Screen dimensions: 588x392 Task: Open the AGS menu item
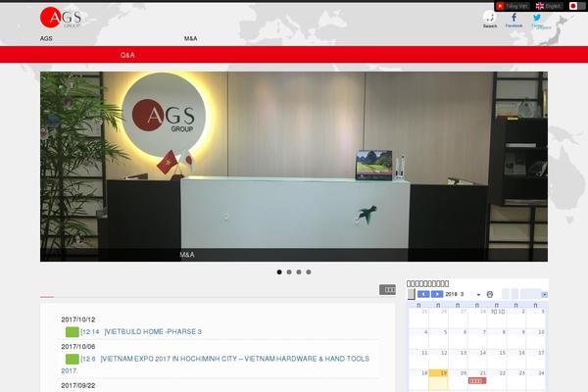point(46,38)
